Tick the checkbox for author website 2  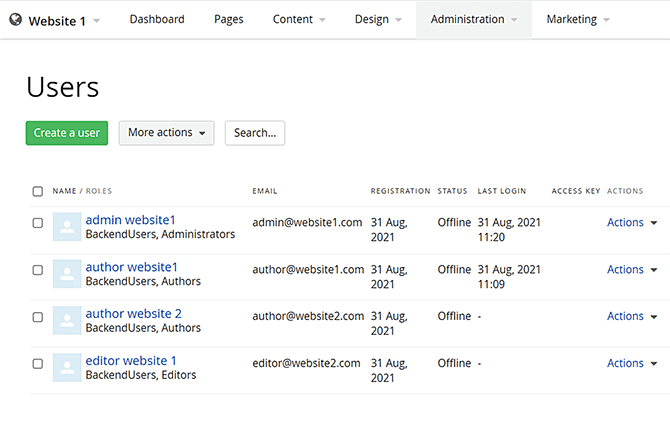coord(38,317)
